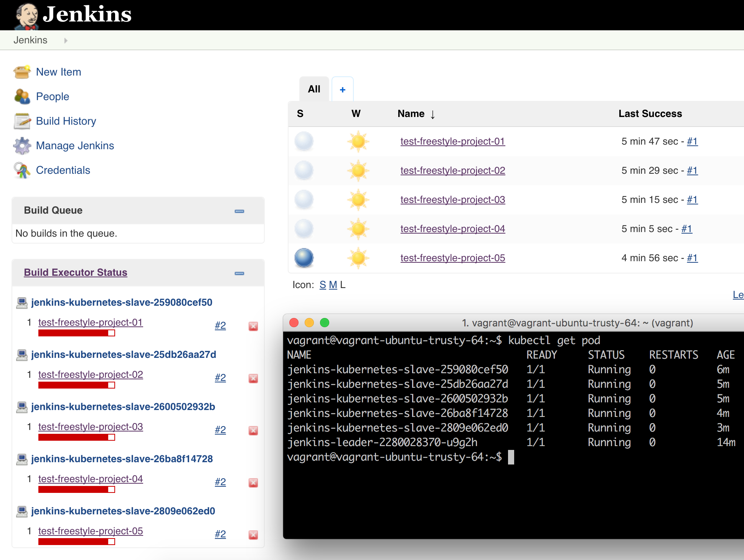Open test-freestyle-project-02 in executor list
The width and height of the screenshot is (744, 560).
pyautogui.click(x=91, y=374)
